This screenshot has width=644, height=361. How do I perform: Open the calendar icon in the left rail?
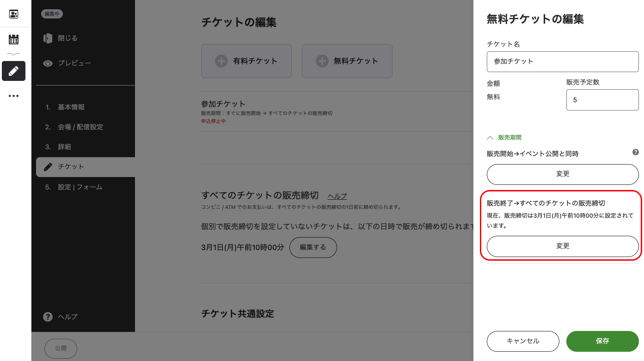(x=13, y=39)
